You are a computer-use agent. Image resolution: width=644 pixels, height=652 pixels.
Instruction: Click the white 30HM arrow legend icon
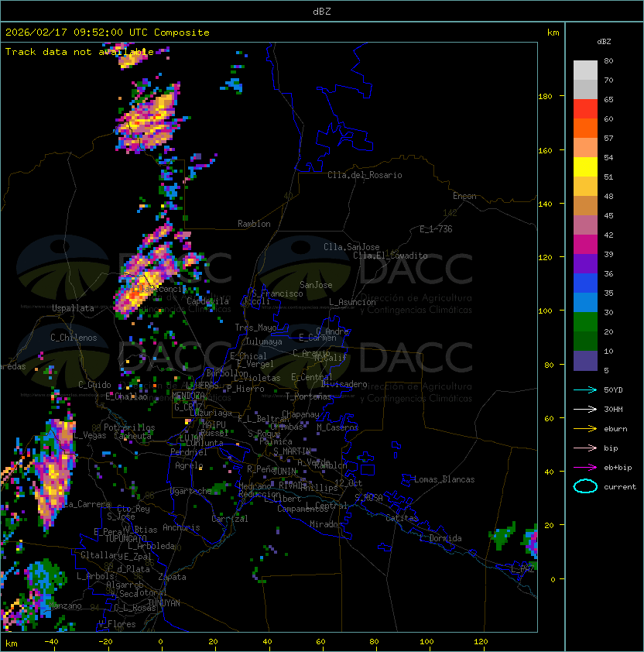click(x=585, y=409)
